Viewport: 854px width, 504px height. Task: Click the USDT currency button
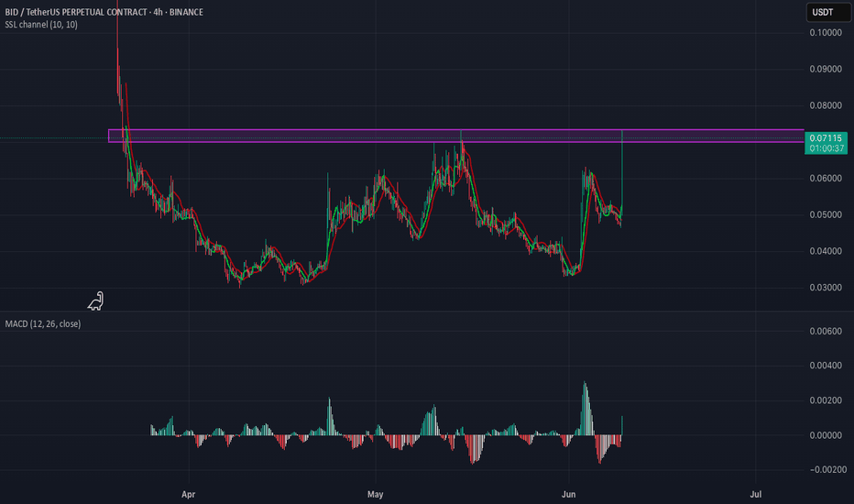coord(827,12)
